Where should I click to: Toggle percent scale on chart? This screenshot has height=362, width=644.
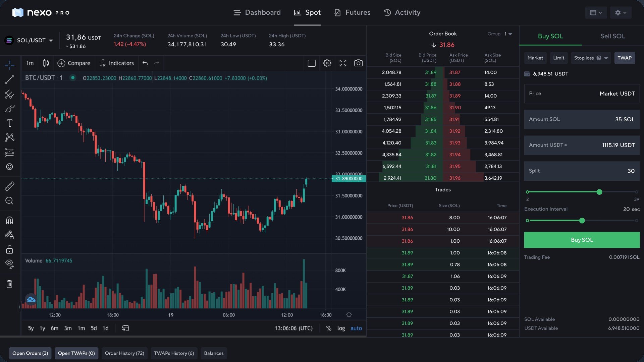(x=329, y=328)
